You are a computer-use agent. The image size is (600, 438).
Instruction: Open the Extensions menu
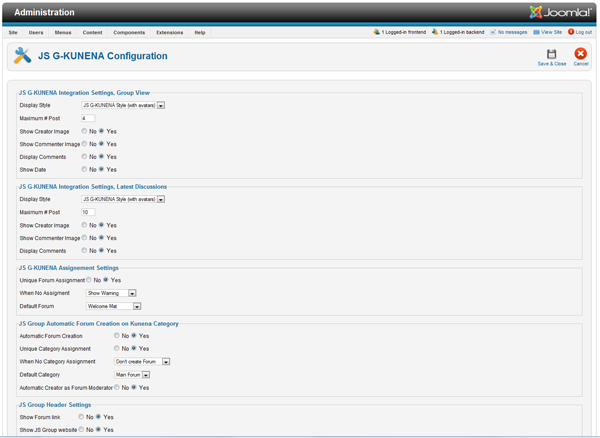point(169,33)
